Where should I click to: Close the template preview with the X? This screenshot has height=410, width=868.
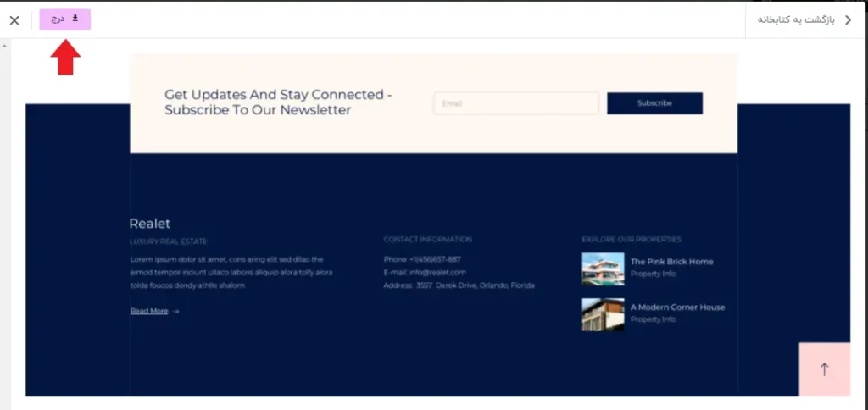click(x=14, y=20)
